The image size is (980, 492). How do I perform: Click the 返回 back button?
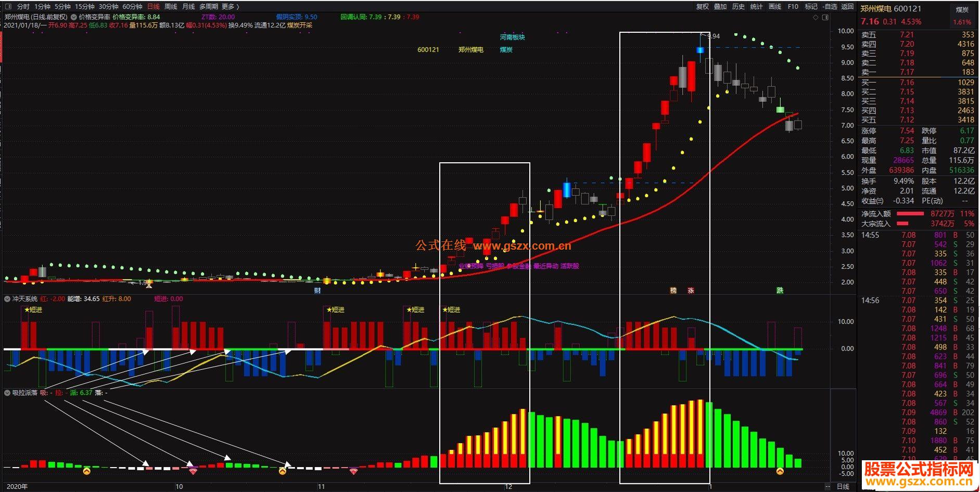pos(848,7)
